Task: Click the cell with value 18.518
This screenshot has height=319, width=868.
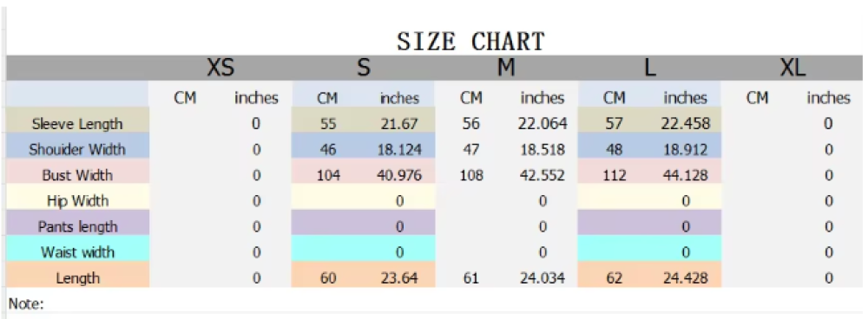Action: click(542, 149)
